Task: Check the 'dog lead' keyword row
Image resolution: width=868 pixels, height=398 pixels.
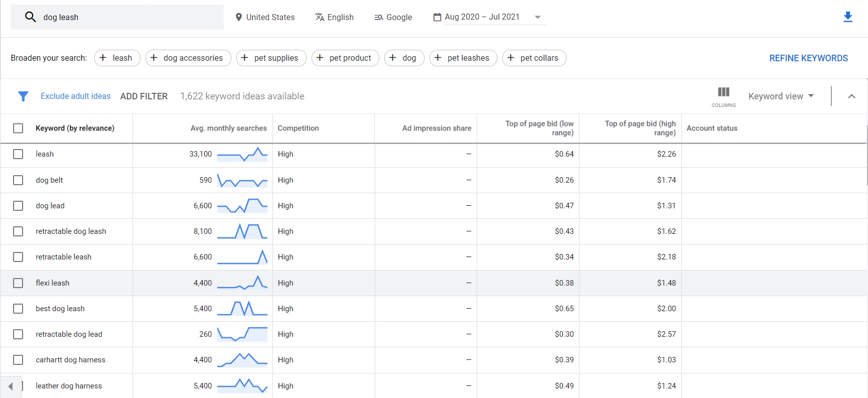Action: tap(18, 206)
